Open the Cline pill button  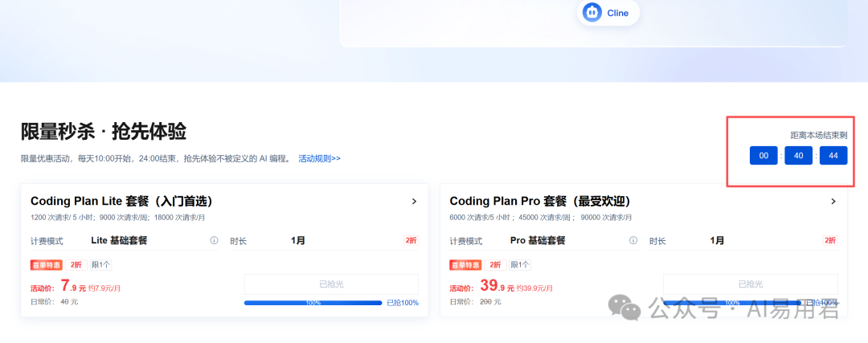608,12
